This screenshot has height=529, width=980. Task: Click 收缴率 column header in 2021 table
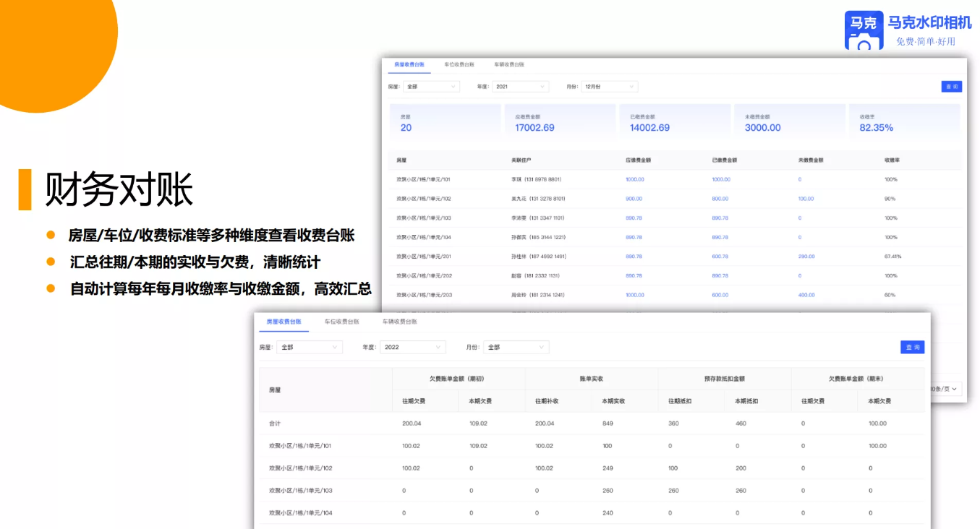click(x=891, y=160)
